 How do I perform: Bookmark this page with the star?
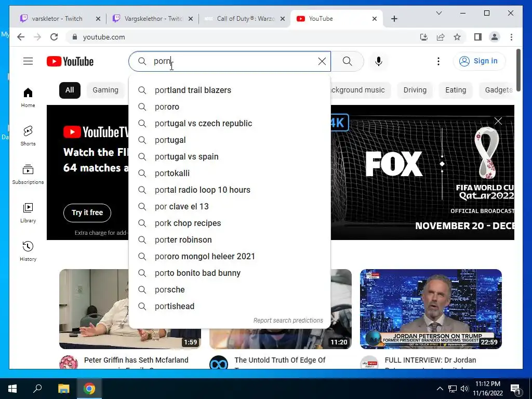457,37
